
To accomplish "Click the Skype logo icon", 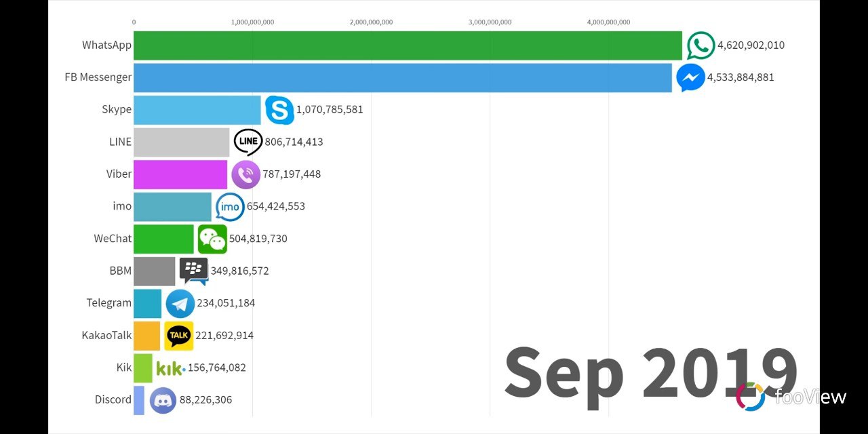I will pos(279,110).
